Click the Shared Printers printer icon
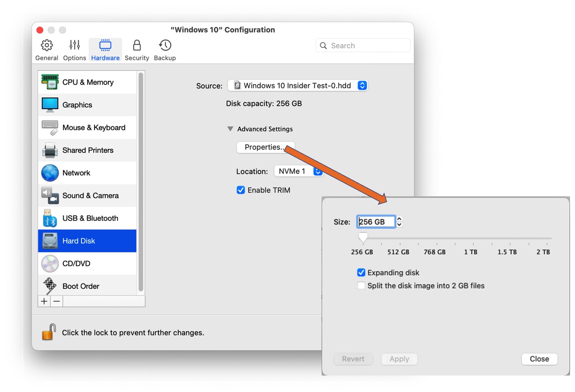Screen dimensions: 575x392 50,150
